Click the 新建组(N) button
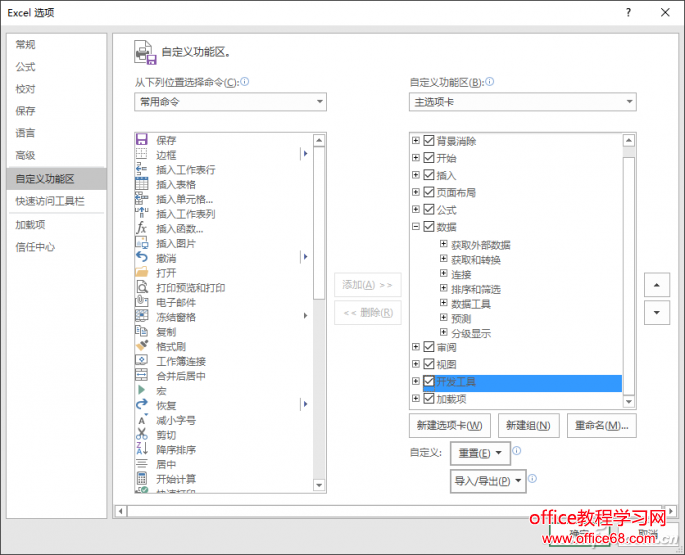The image size is (685, 555). coord(529,425)
